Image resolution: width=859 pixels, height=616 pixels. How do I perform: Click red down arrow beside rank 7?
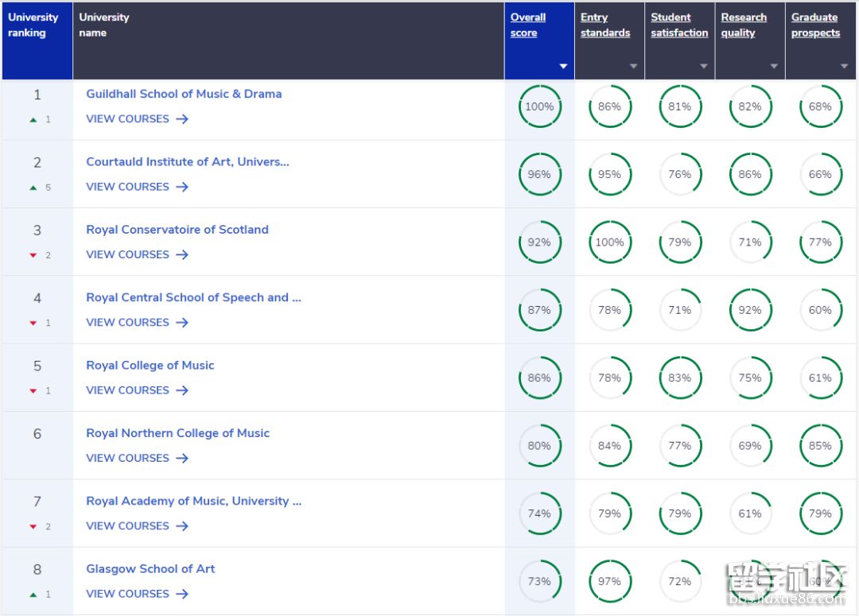pos(33,527)
